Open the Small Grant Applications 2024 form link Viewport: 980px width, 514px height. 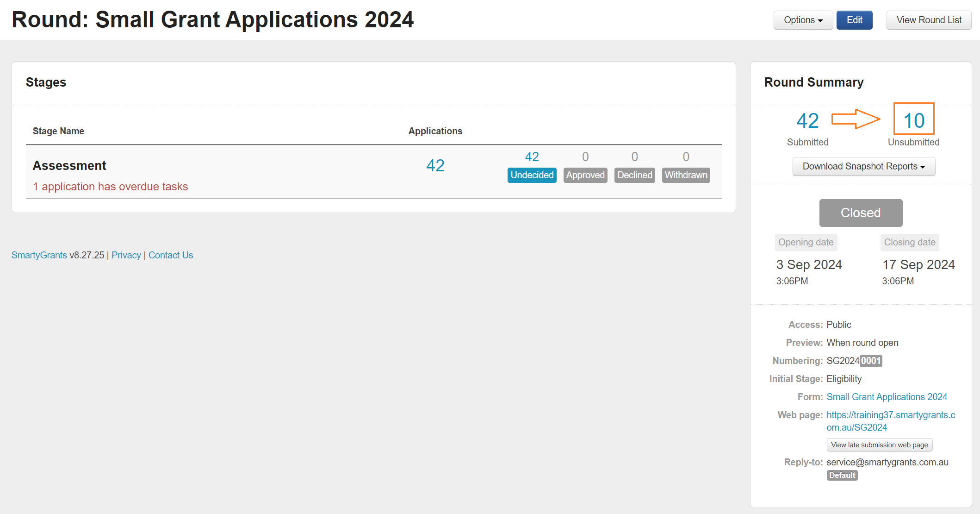(x=887, y=397)
